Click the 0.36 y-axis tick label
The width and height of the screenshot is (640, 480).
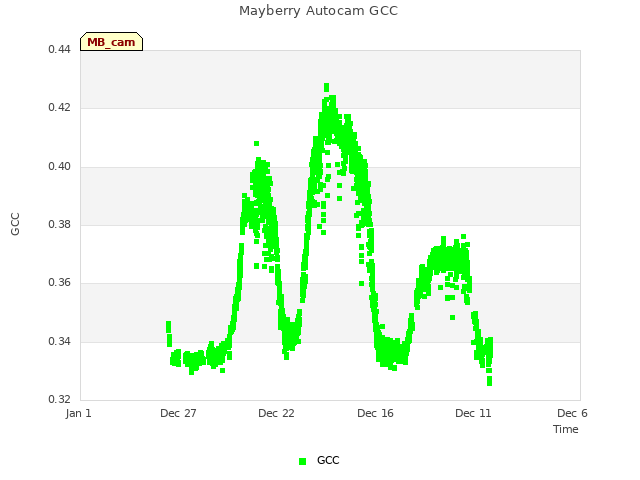point(59,282)
